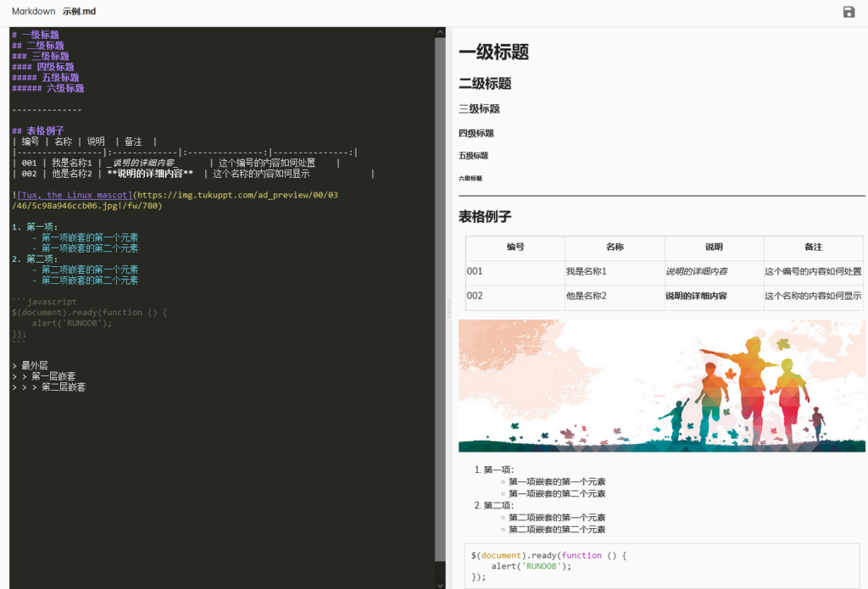Click the 002 cell in preview table

[515, 296]
